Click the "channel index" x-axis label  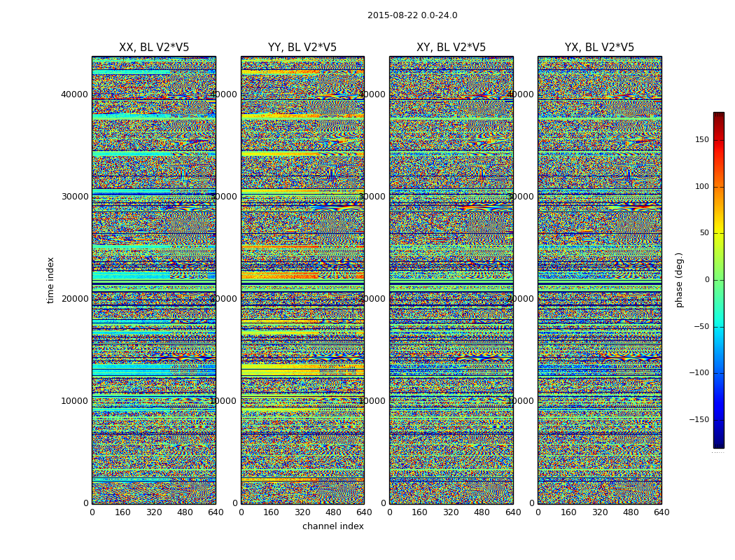333,526
